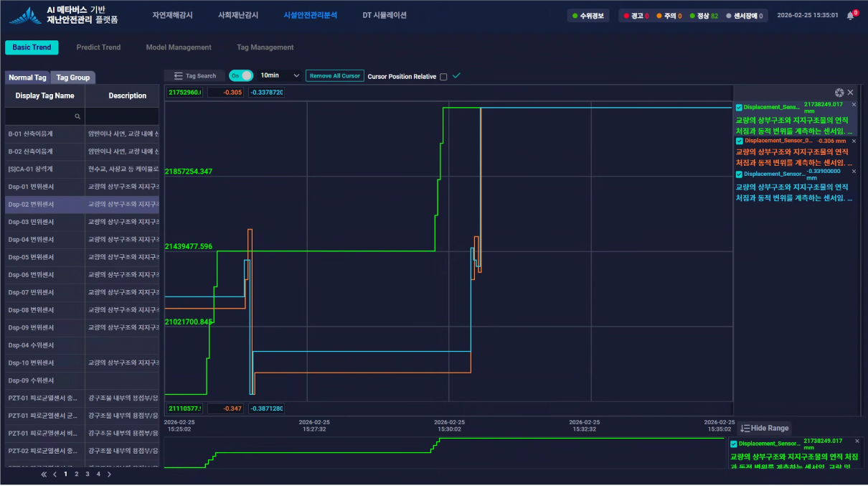Click the Remove All Cursor button

(x=334, y=75)
